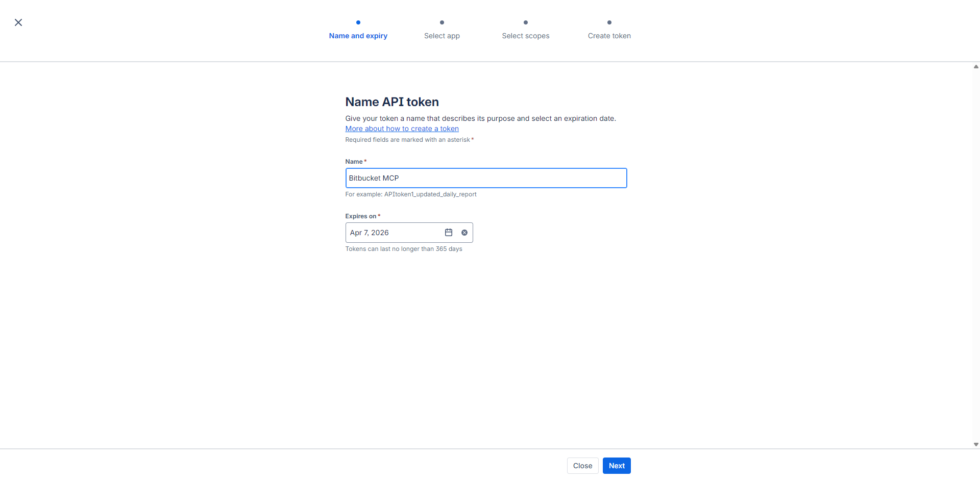Clear the expiry date using the circled X icon
The image size is (980, 482).
(464, 233)
